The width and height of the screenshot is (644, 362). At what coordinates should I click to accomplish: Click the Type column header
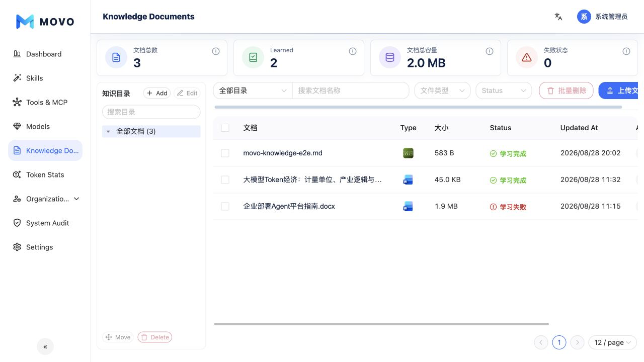[x=408, y=128]
